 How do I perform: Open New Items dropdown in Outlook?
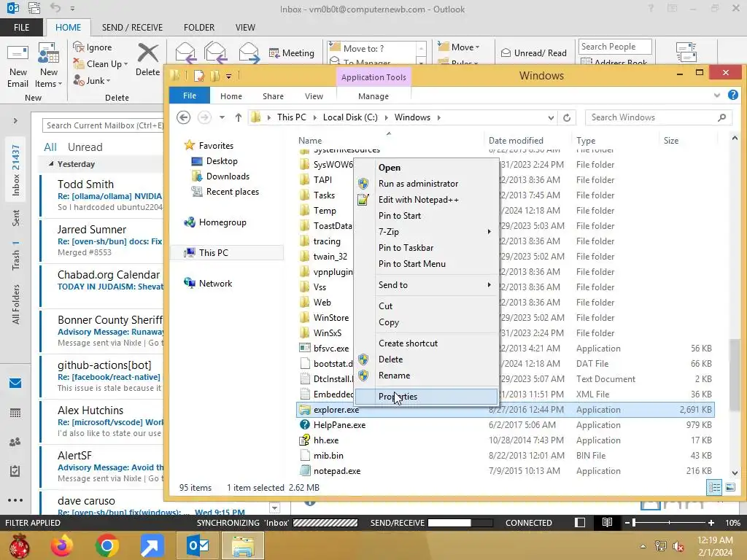pyautogui.click(x=49, y=66)
